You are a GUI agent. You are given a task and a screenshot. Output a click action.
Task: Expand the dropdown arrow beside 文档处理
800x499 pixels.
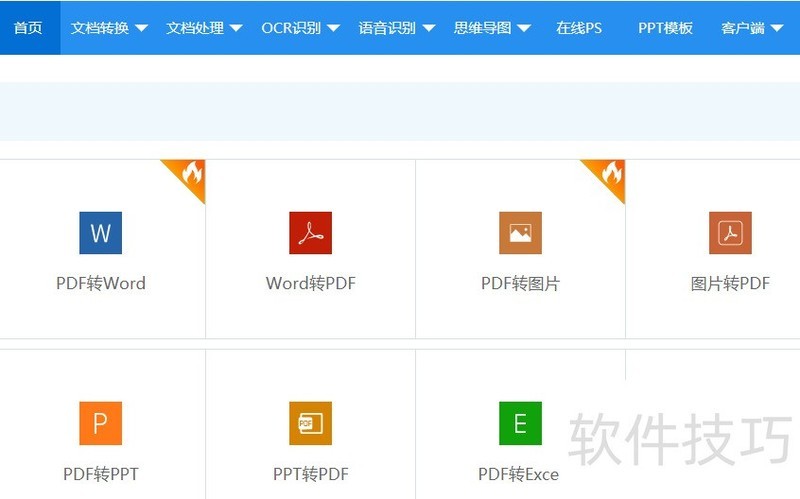(236, 28)
